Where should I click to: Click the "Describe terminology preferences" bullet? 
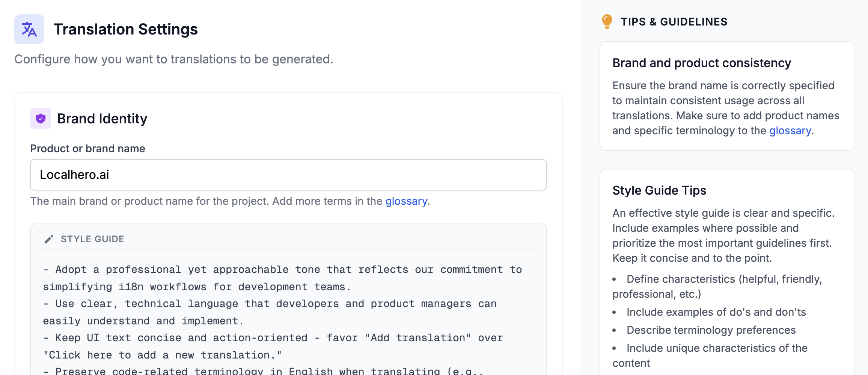tap(711, 330)
